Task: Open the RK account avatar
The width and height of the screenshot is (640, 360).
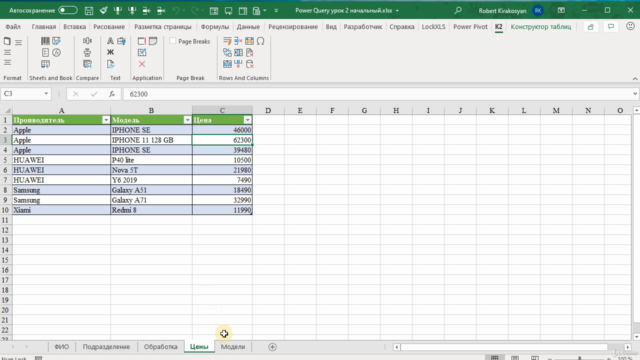Action: tap(538, 11)
